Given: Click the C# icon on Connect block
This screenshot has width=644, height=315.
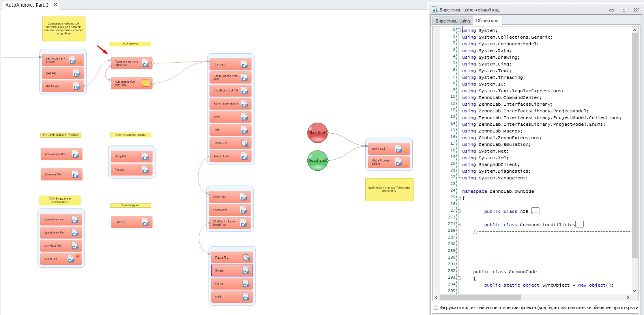Looking at the screenshot, I should tap(244, 65).
